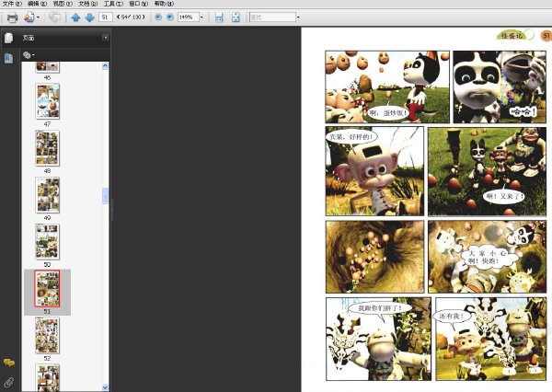Viewport: 552px width, 392px height.
Task: Open the 文件 menu
Action: point(12,4)
